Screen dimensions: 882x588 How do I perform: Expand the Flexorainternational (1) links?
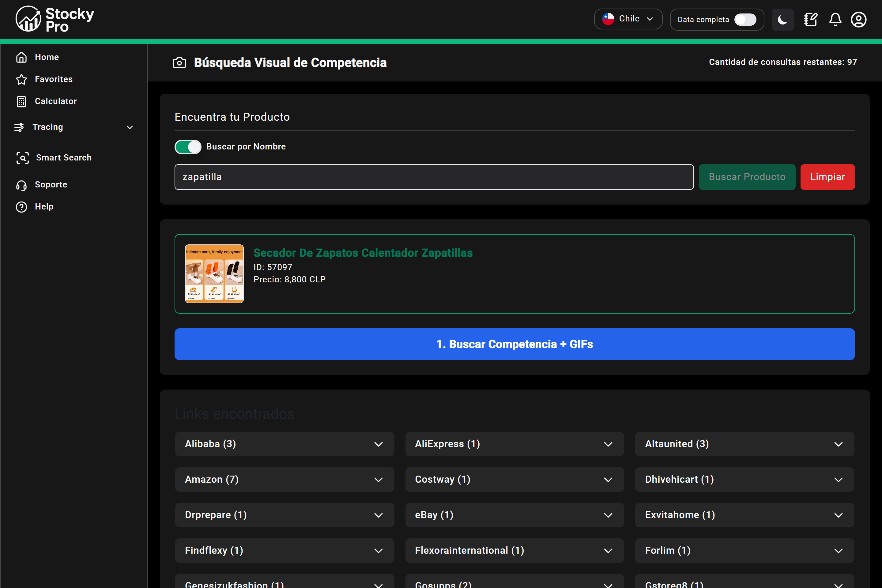514,551
